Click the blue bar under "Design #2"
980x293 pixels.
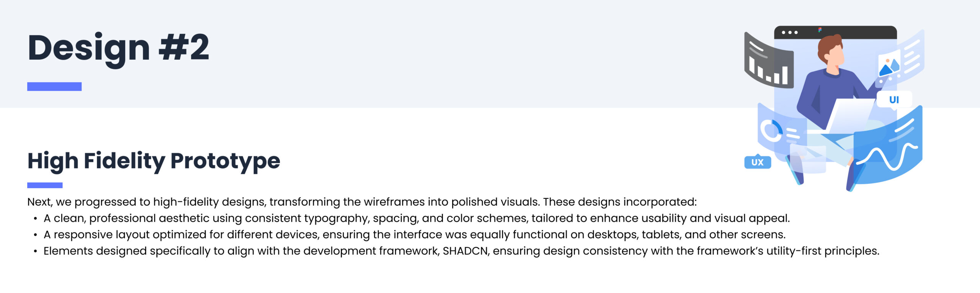point(54,87)
